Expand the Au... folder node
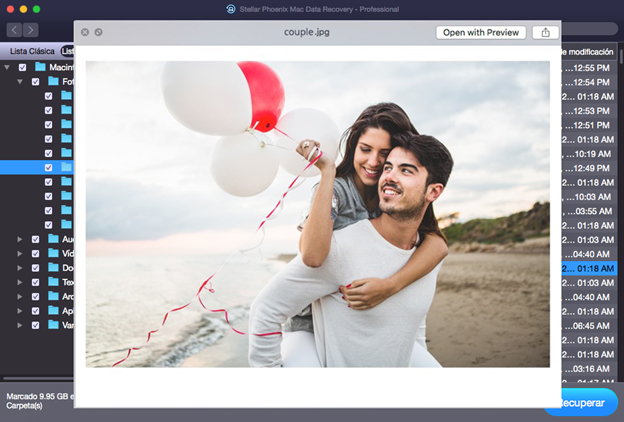 pos(20,239)
